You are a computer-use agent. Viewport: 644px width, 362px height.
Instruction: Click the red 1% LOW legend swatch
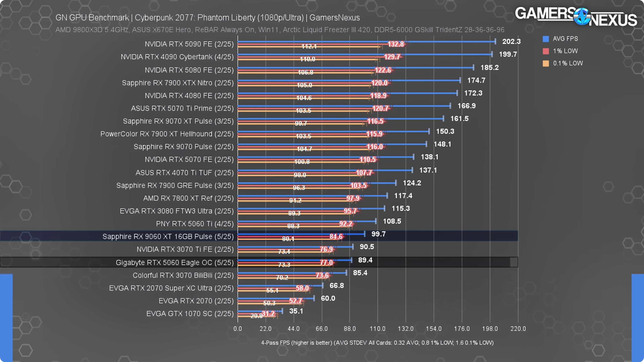(546, 51)
